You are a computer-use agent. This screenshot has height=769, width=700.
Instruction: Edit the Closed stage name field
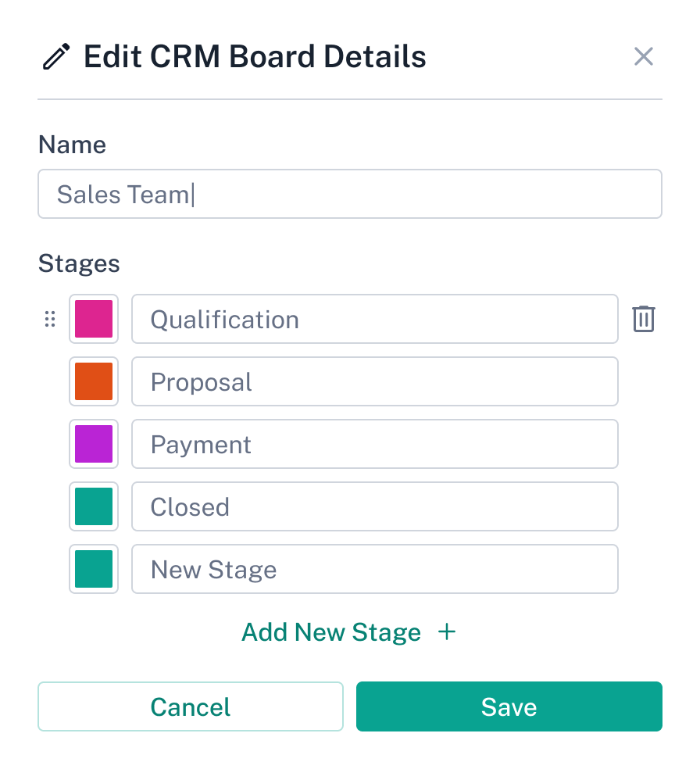pyautogui.click(x=375, y=506)
